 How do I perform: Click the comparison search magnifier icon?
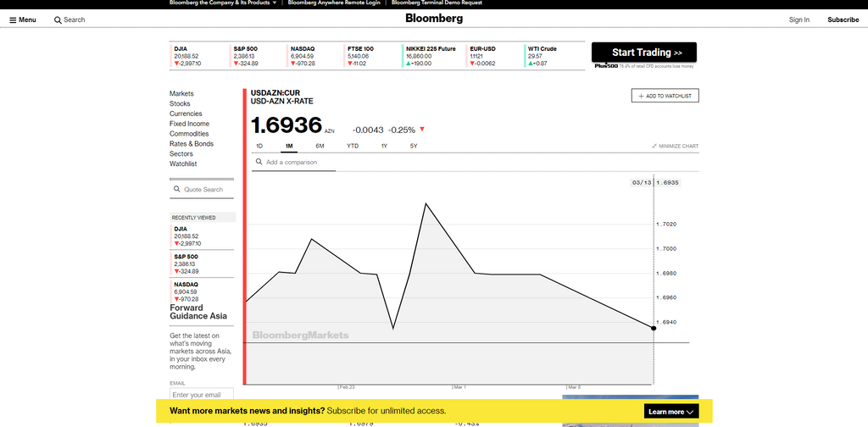click(x=259, y=162)
